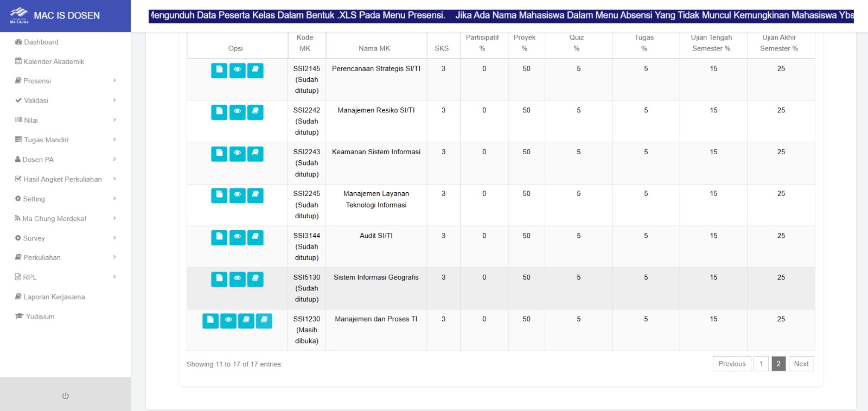Image resolution: width=868 pixels, height=411 pixels.
Task: Click the eye icon for Manajemen Resiko SI/TI
Action: 238,112
